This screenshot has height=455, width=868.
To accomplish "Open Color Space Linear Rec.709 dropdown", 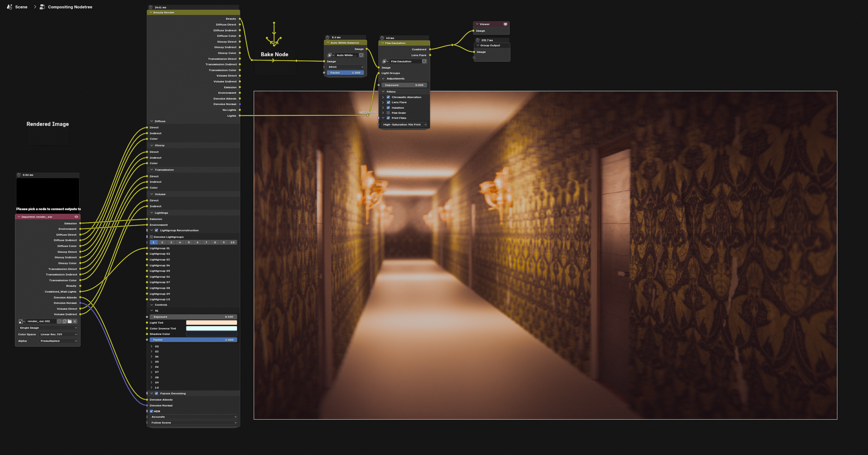I will pos(58,334).
